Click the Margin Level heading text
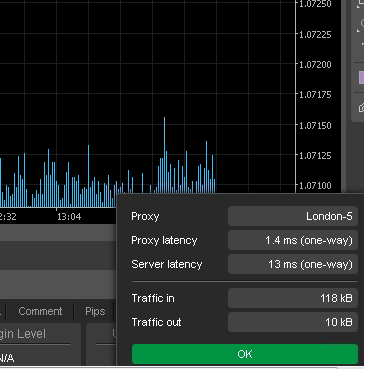 [x=22, y=334]
